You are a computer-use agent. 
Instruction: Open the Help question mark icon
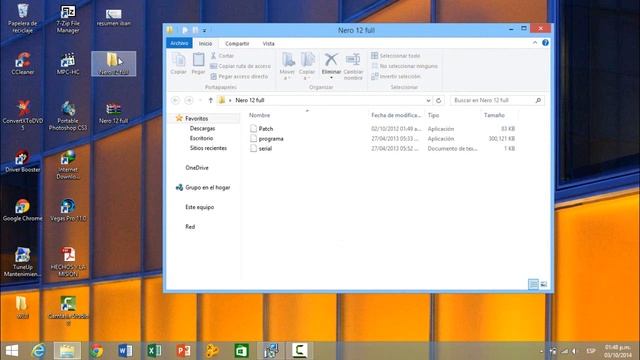click(x=545, y=43)
